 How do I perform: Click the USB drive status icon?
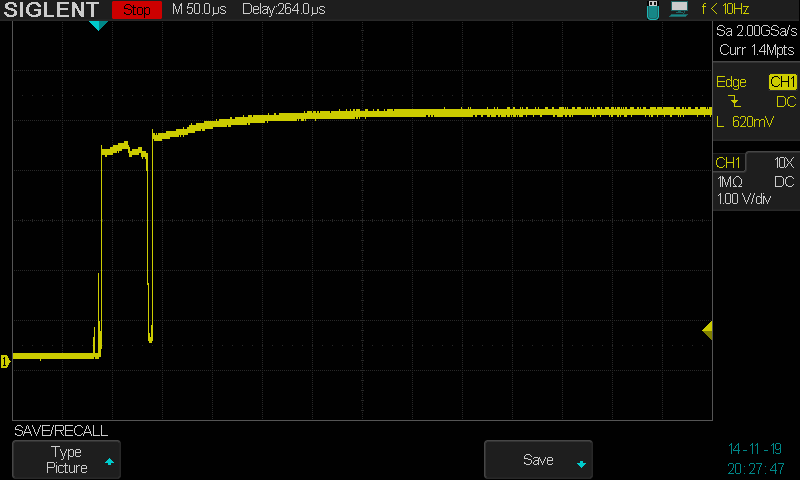pyautogui.click(x=655, y=9)
